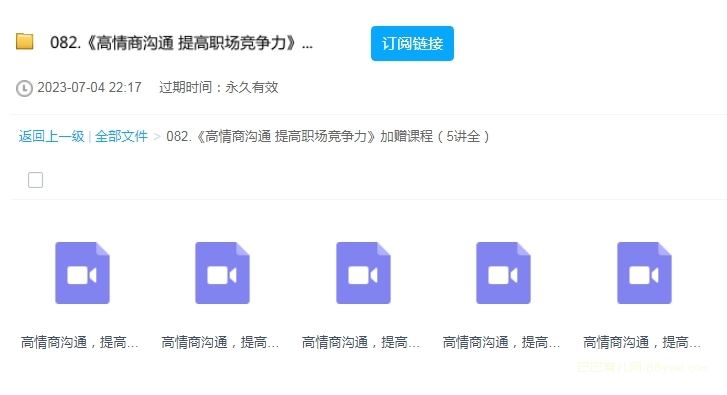Go back via 返回上一级 link
This screenshot has width=727, height=395.
point(51,136)
